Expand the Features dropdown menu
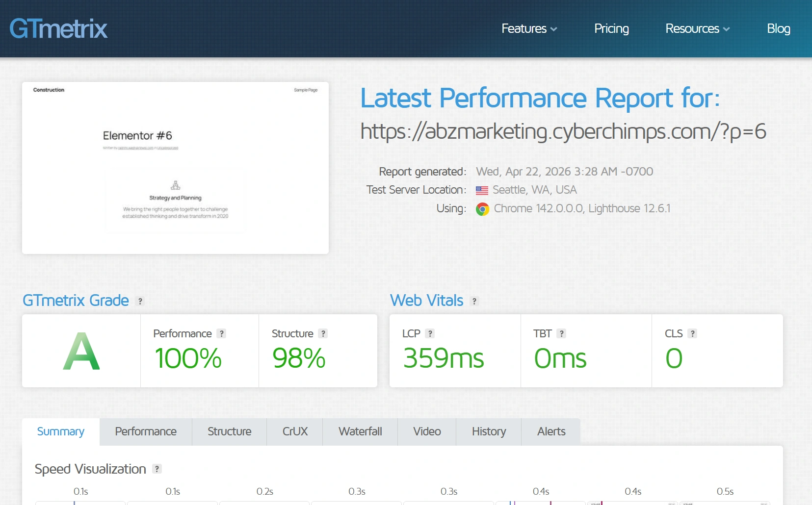Viewport: 812px width, 505px height. coord(529,28)
